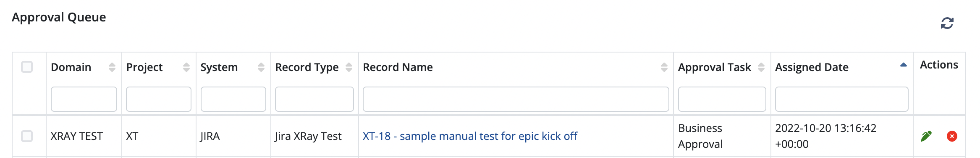Screen dimensions: 980x158
Task: Sort by Approval Task column arrows
Action: point(761,67)
